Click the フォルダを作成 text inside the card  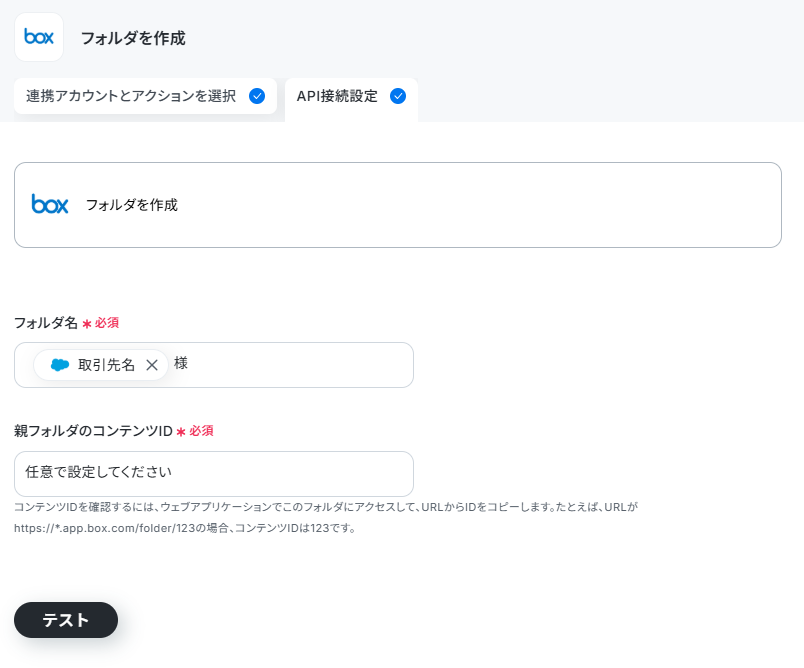tap(131, 205)
